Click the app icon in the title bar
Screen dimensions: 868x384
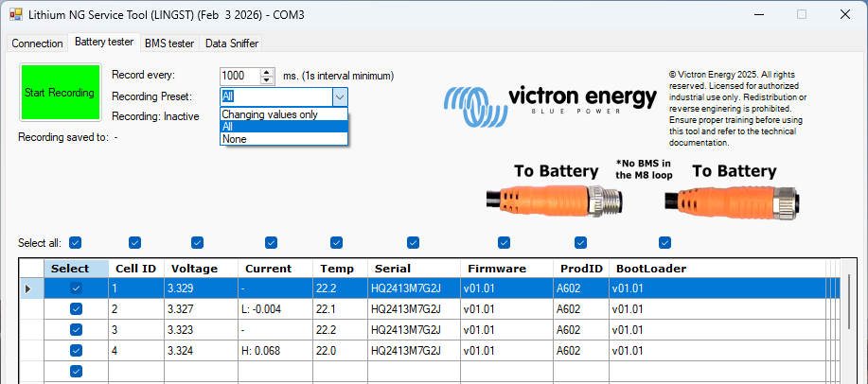click(15, 15)
